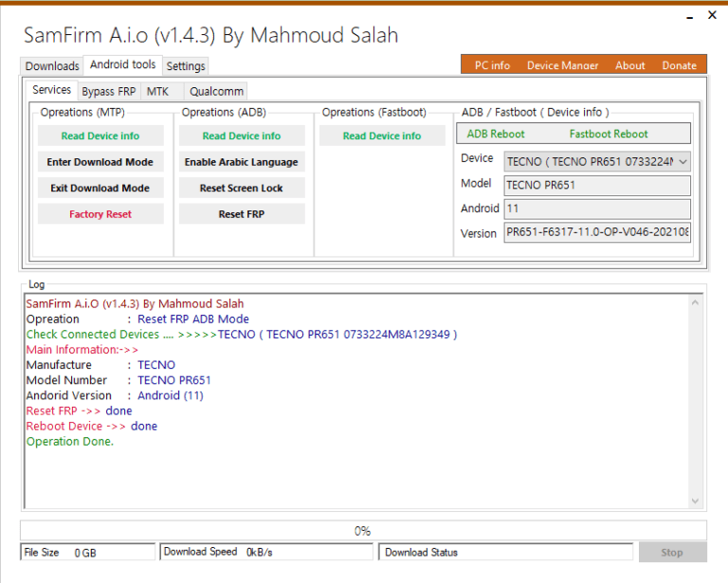Screen dimensions: 728x583
Task: Click the ADB Reboot button
Action: (x=496, y=134)
